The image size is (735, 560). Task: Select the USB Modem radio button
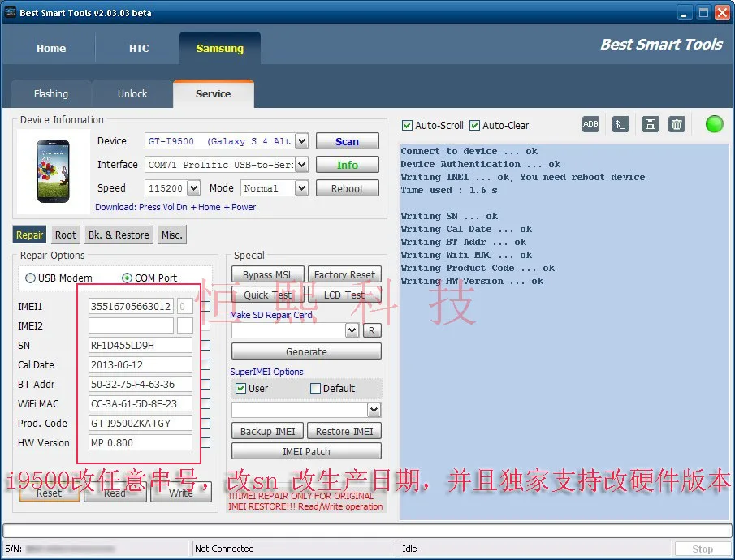[x=31, y=278]
